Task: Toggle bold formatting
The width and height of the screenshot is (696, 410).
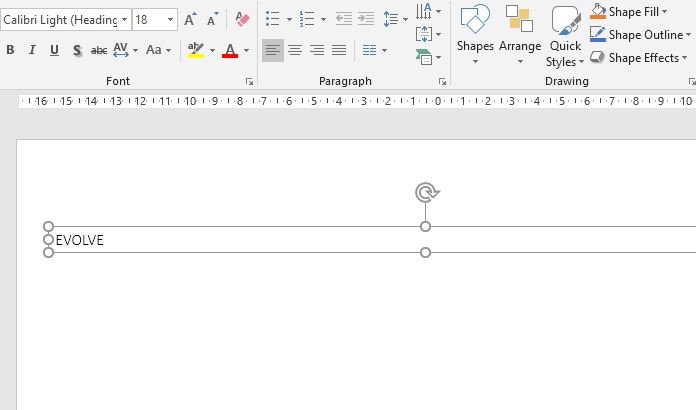Action: point(10,50)
